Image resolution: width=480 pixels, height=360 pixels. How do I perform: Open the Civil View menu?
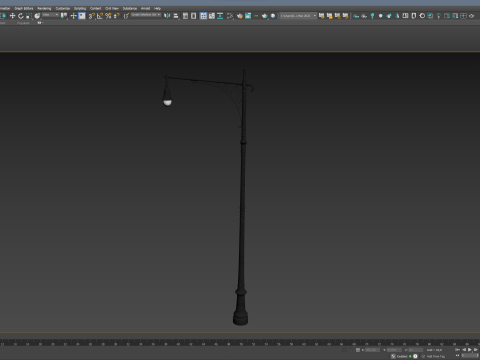tap(112, 8)
